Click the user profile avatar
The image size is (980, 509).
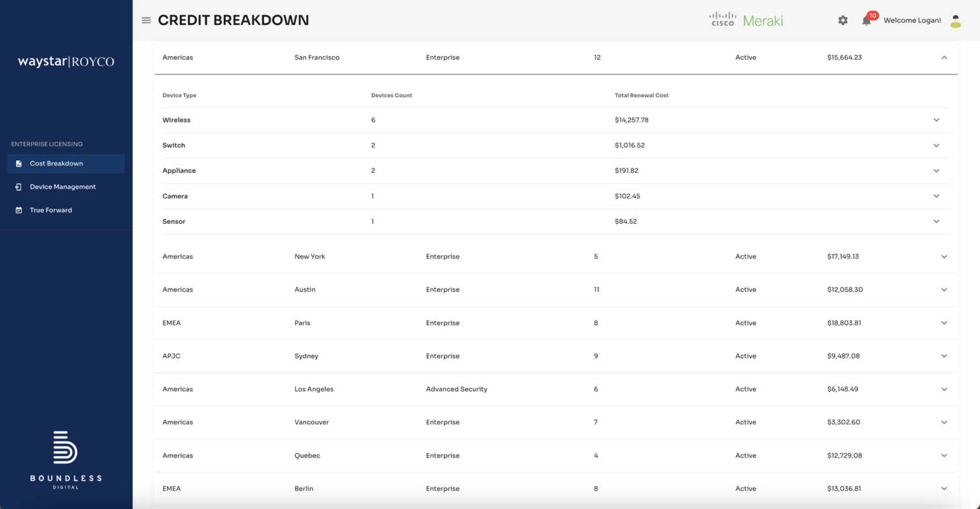point(955,20)
